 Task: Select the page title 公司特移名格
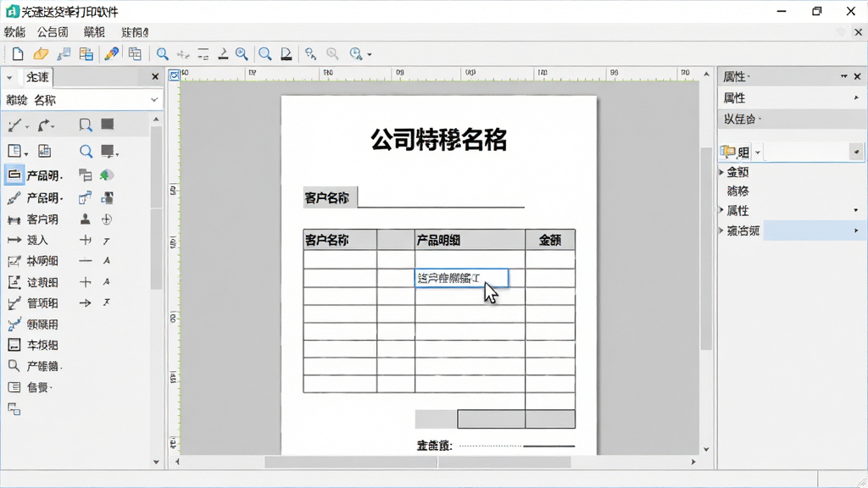(x=438, y=140)
